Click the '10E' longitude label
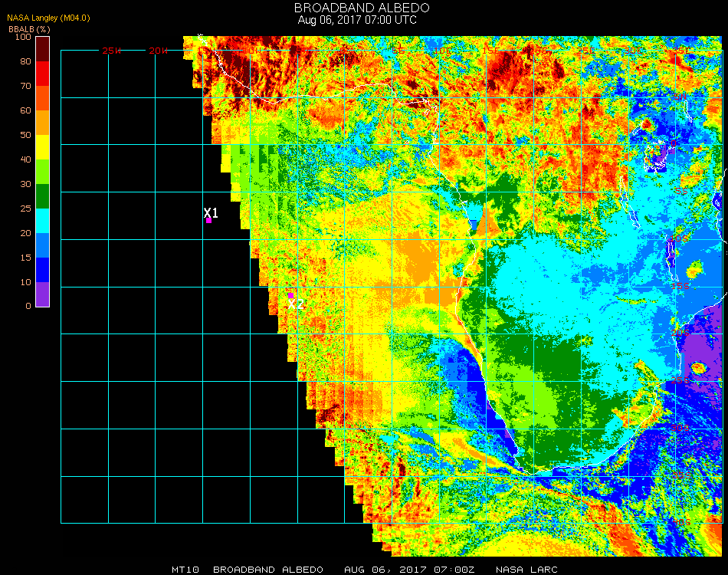 [443, 51]
